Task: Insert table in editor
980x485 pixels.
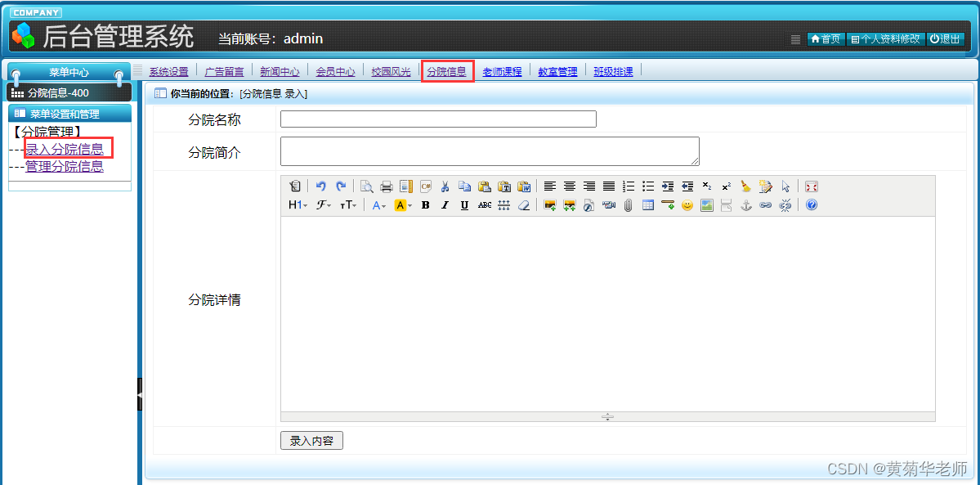Action: click(648, 205)
